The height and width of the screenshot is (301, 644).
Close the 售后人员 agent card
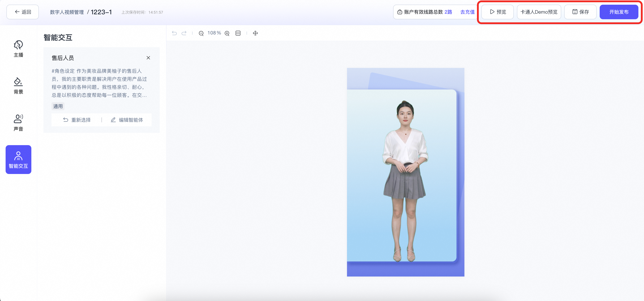tap(148, 58)
